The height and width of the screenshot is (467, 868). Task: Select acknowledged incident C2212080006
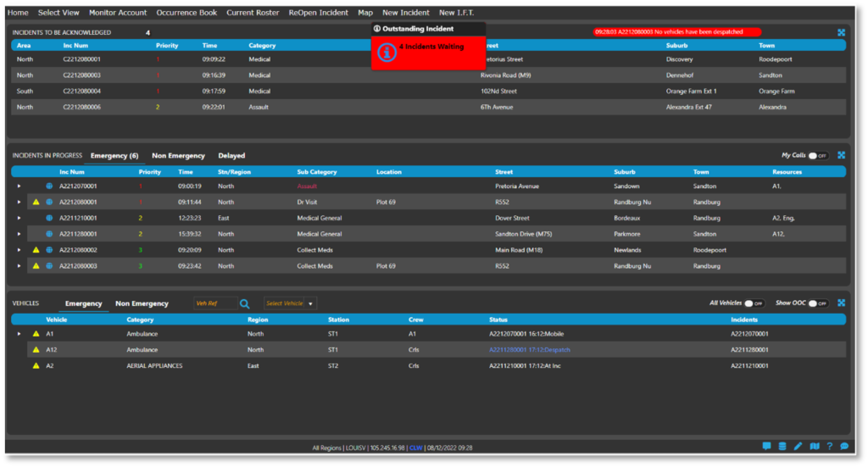pos(428,108)
